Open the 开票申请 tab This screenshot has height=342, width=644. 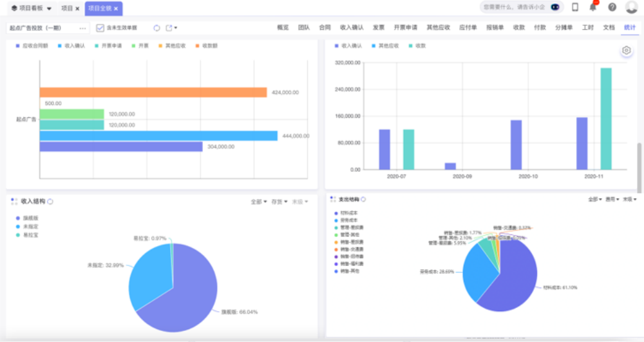(x=405, y=28)
